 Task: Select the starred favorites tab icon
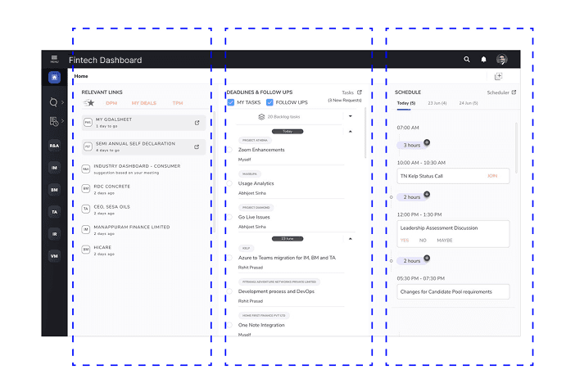tap(88, 103)
